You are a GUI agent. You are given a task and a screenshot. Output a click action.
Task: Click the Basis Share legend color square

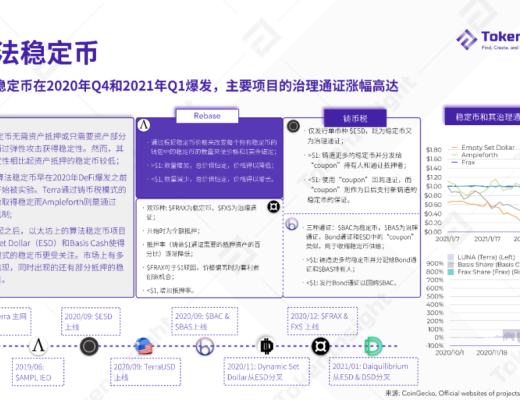point(451,264)
